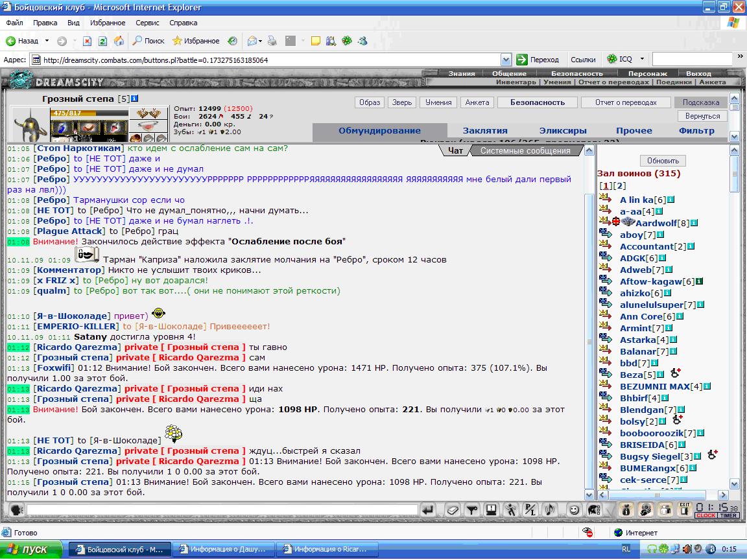
Task: Click the 475/817 health bar
Action: click(x=89, y=113)
